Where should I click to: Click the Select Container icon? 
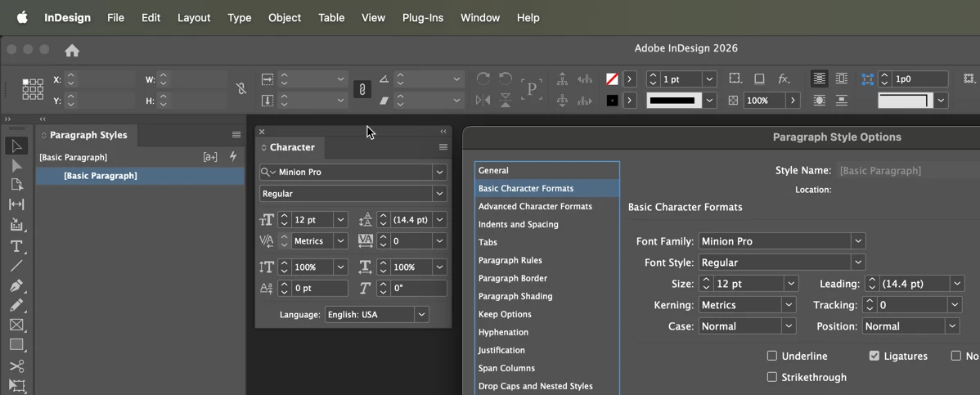pyautogui.click(x=562, y=79)
